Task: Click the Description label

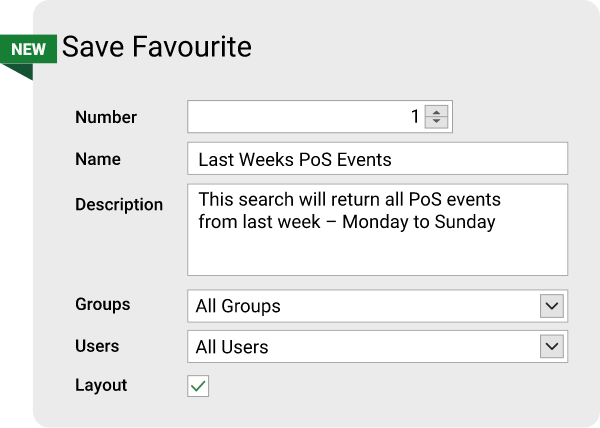Action: [119, 204]
